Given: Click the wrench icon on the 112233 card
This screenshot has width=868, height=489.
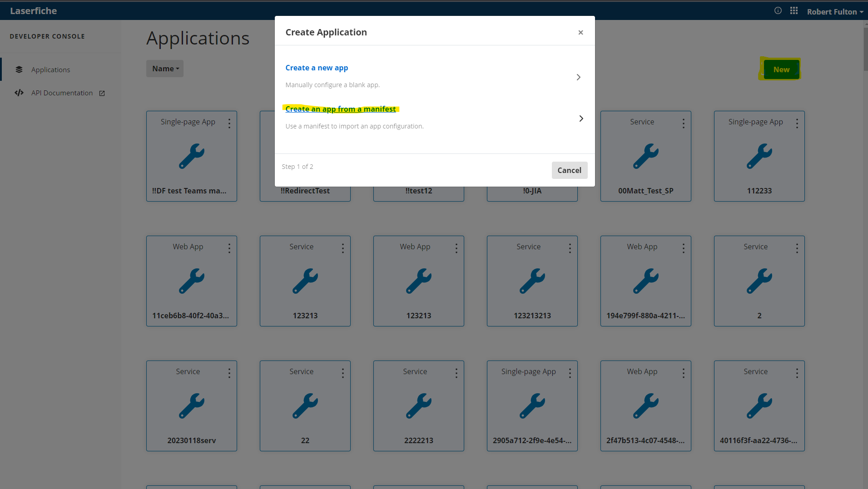Looking at the screenshot, I should click(759, 156).
